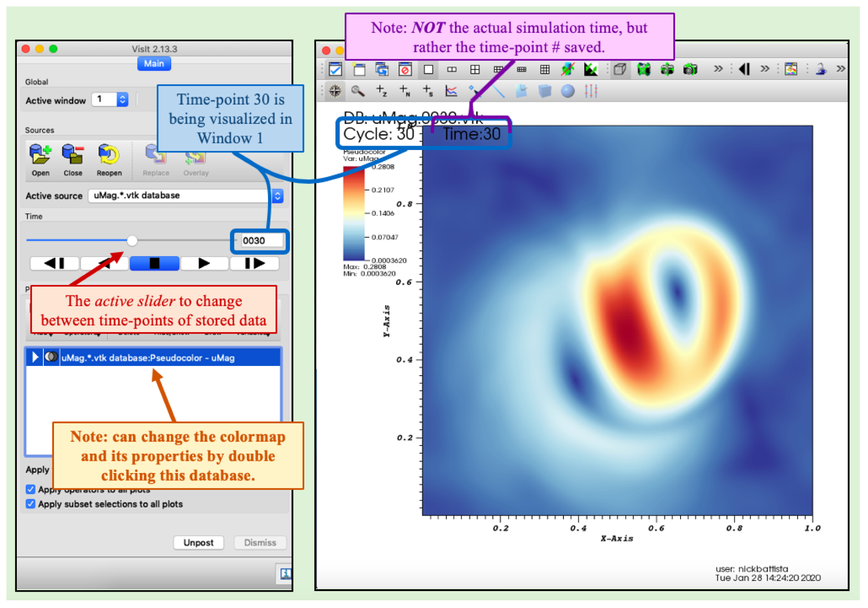Uncheck Apply operators to all plots

30,489
